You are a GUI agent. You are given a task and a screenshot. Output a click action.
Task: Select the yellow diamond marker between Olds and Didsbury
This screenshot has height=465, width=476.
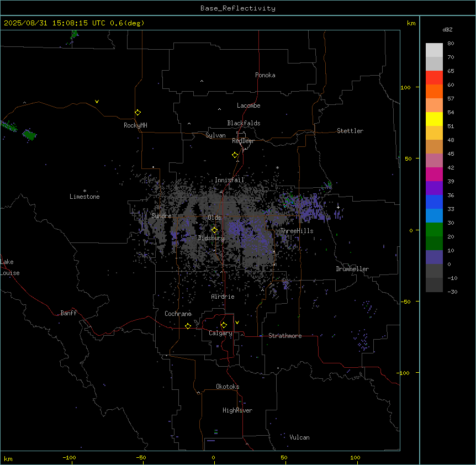click(214, 230)
